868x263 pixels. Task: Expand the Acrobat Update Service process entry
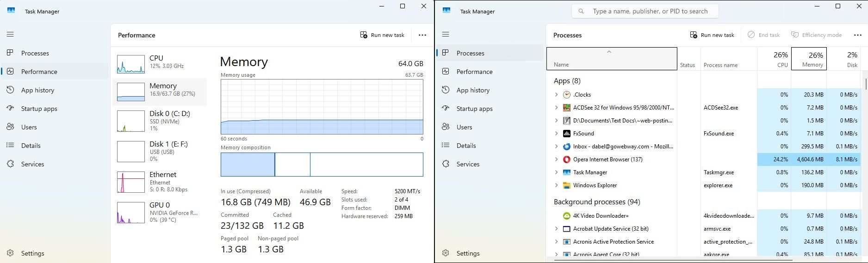click(556, 229)
